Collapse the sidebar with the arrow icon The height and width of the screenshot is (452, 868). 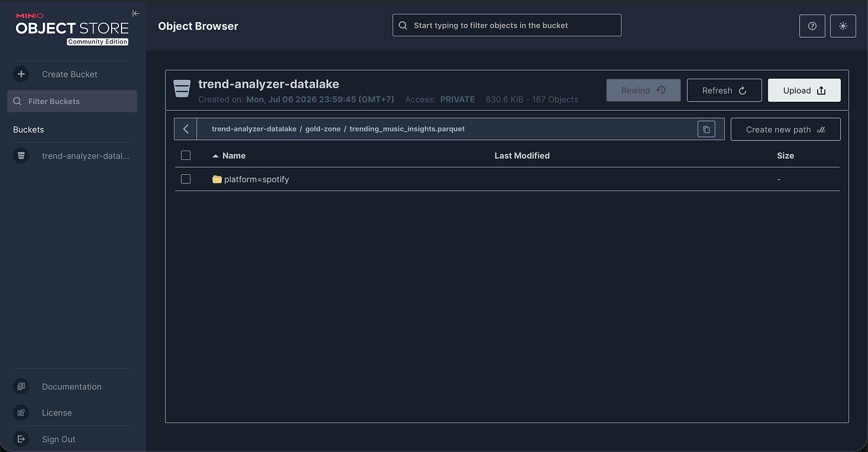coord(136,13)
